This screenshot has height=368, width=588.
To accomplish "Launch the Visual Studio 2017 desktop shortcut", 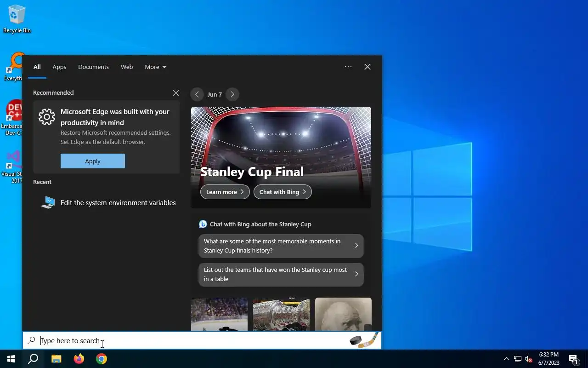I will [13, 167].
